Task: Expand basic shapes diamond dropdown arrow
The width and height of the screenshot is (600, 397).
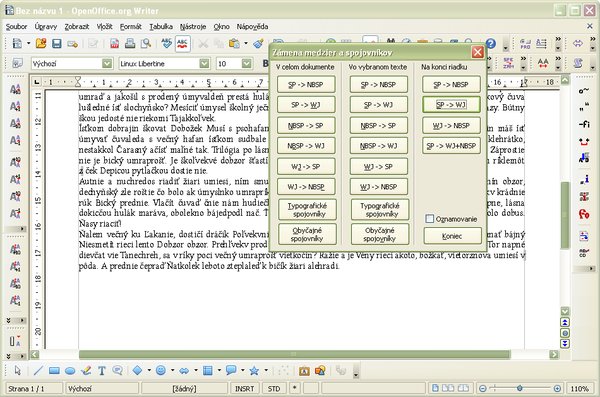Action: click(x=149, y=370)
